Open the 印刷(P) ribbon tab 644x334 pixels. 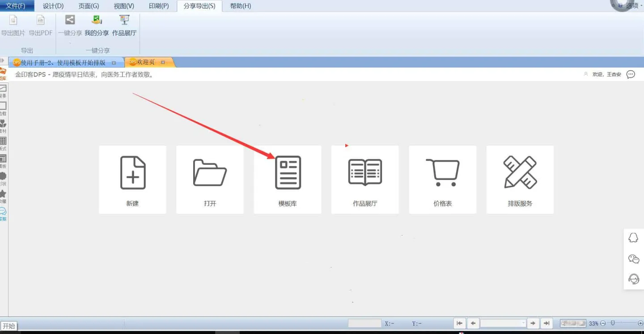click(159, 6)
